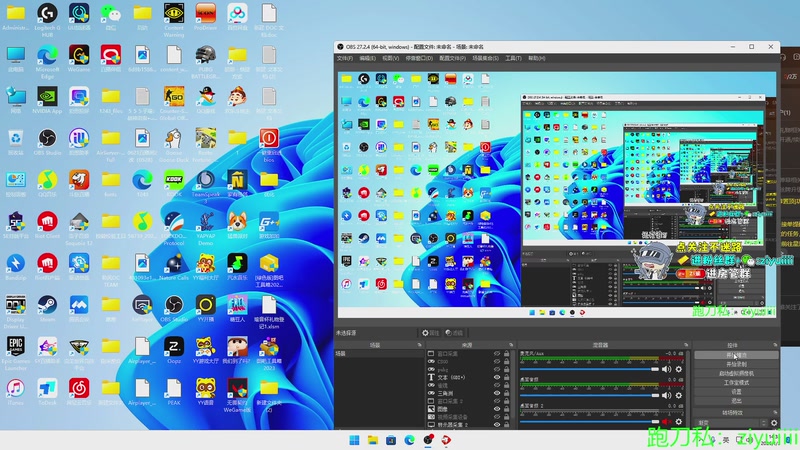Screen dimensions: 800x450
Task: Mute the 麦克风/Aux speaker icon
Action: pyautogui.click(x=666, y=369)
